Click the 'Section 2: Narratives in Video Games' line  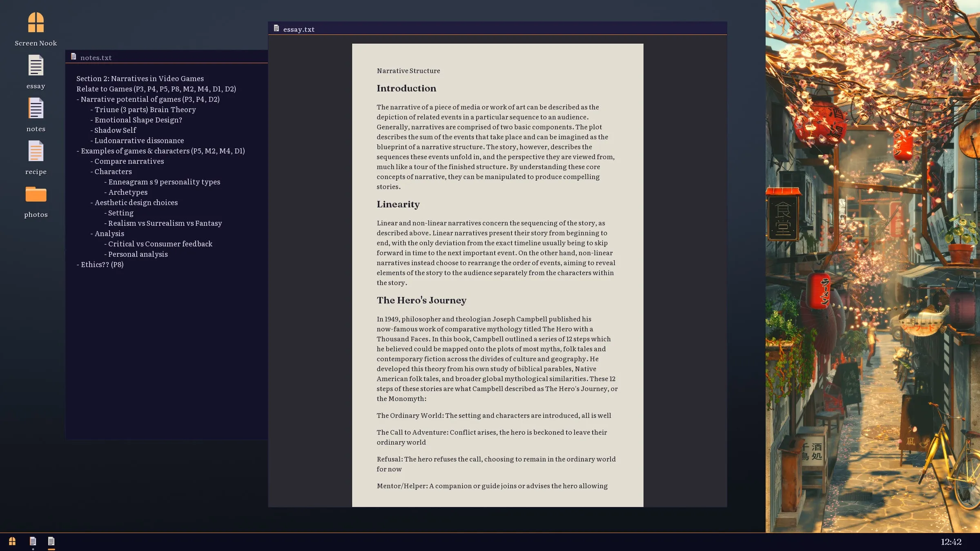[x=140, y=78]
